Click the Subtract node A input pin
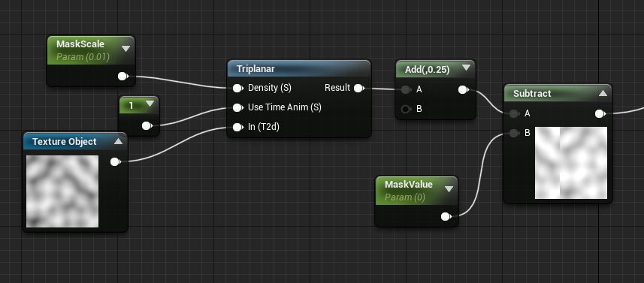The width and height of the screenshot is (644, 283). click(514, 113)
